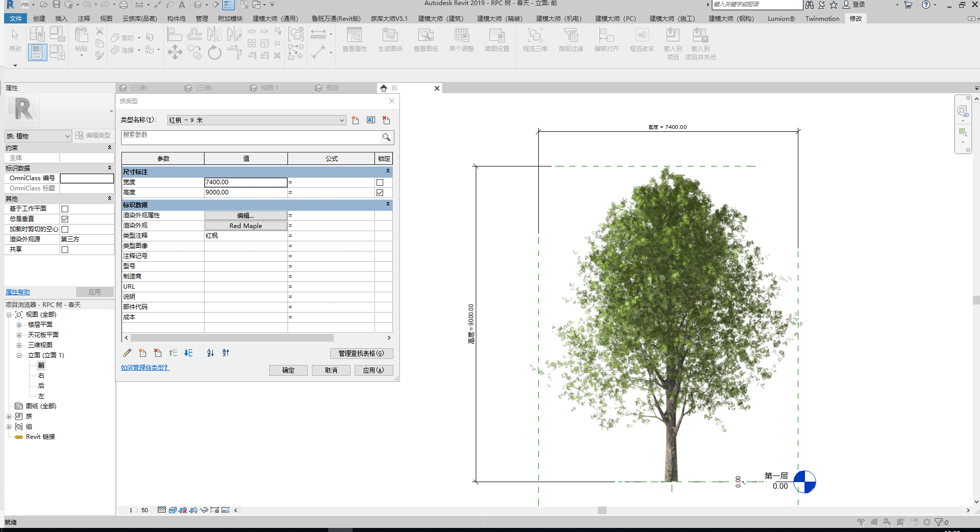Select the Move tool in the ribbon
This screenshot has width=980, height=532.
(175, 52)
